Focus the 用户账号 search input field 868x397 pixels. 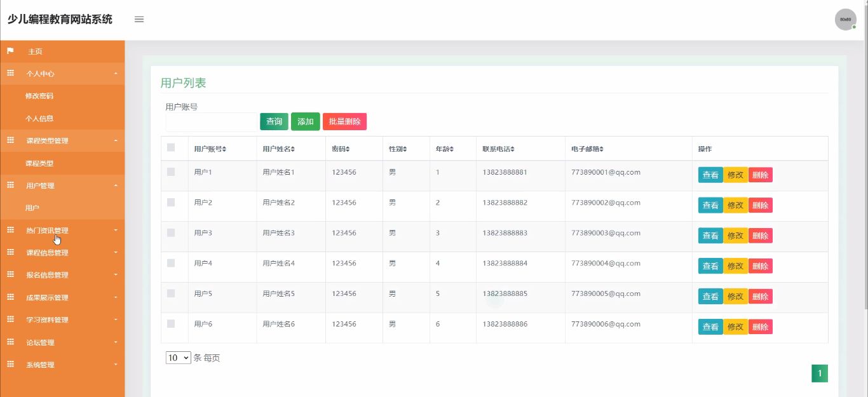pos(211,122)
